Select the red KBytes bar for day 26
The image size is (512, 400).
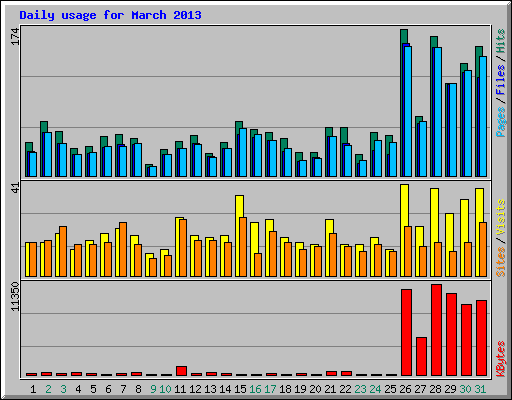(406, 333)
